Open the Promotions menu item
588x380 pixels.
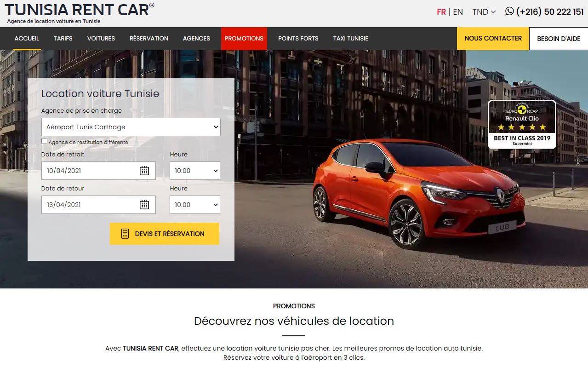coord(244,39)
